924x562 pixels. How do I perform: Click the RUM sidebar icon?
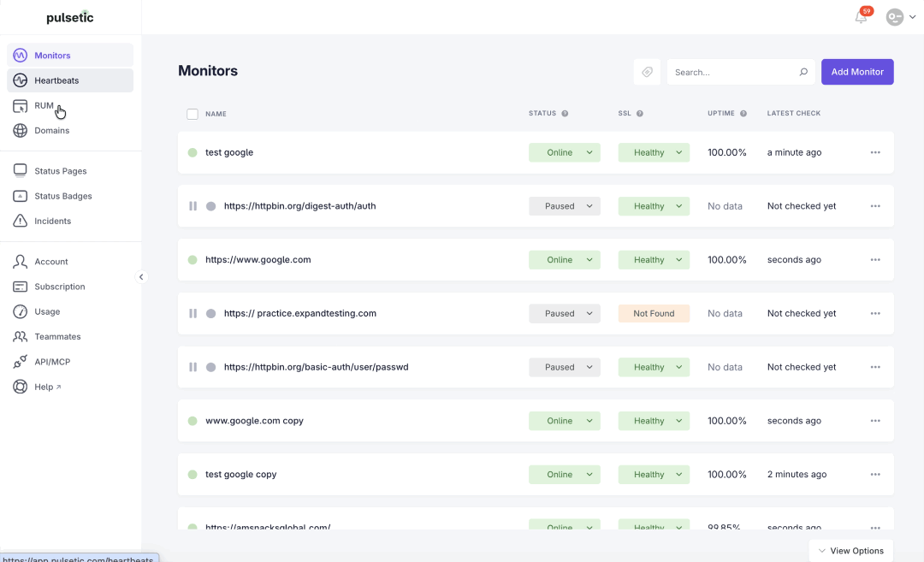click(20, 106)
